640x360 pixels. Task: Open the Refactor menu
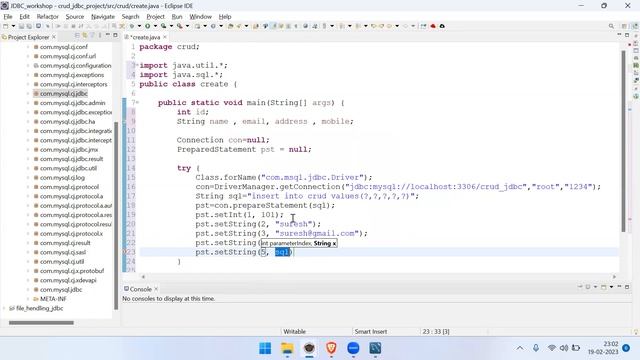tap(47, 17)
